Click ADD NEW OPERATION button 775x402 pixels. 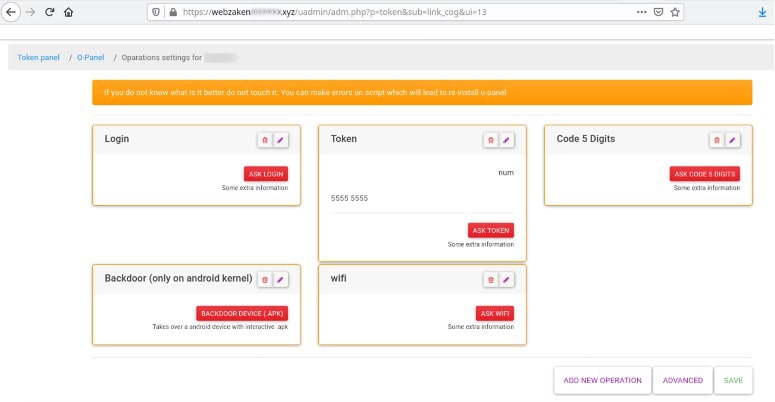tap(603, 380)
